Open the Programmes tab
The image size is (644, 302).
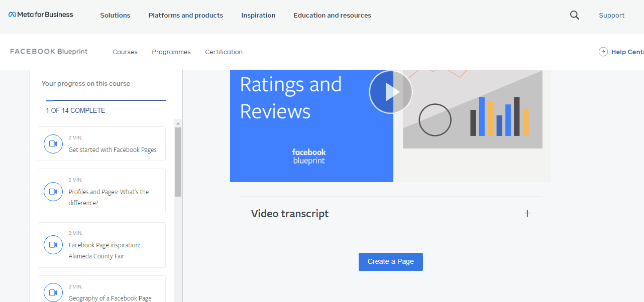[x=171, y=52]
